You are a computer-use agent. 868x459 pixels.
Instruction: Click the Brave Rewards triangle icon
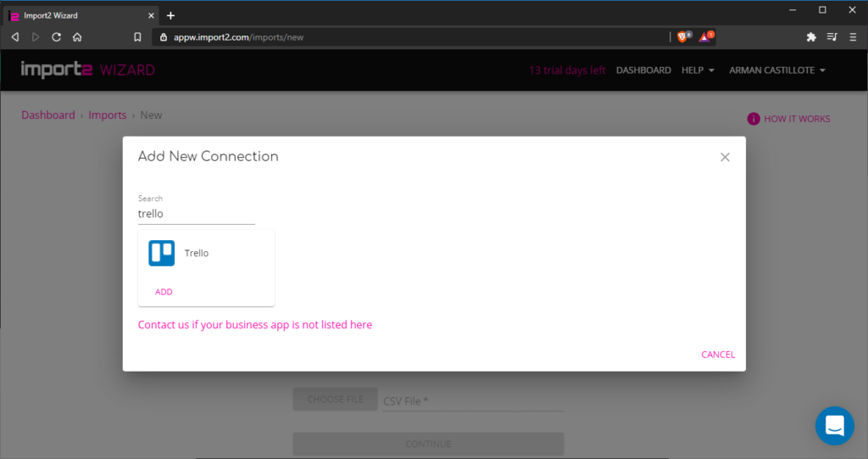pos(705,36)
